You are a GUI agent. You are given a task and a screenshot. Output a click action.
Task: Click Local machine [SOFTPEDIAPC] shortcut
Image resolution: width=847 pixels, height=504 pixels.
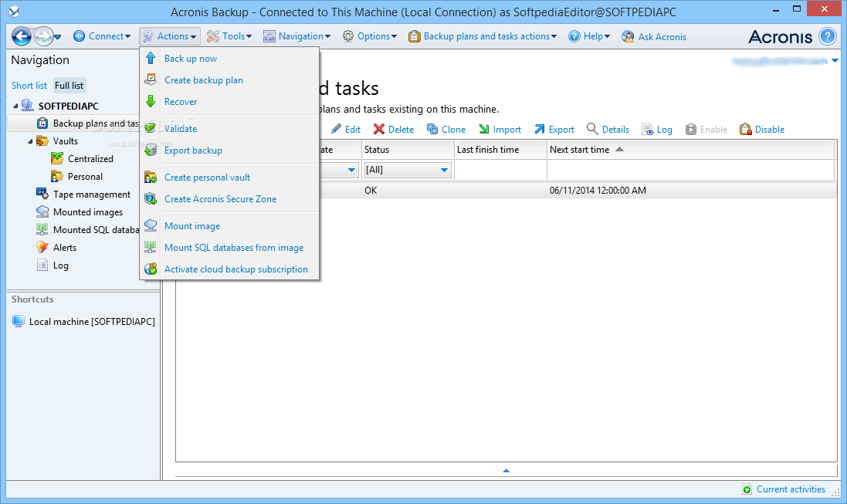[83, 321]
